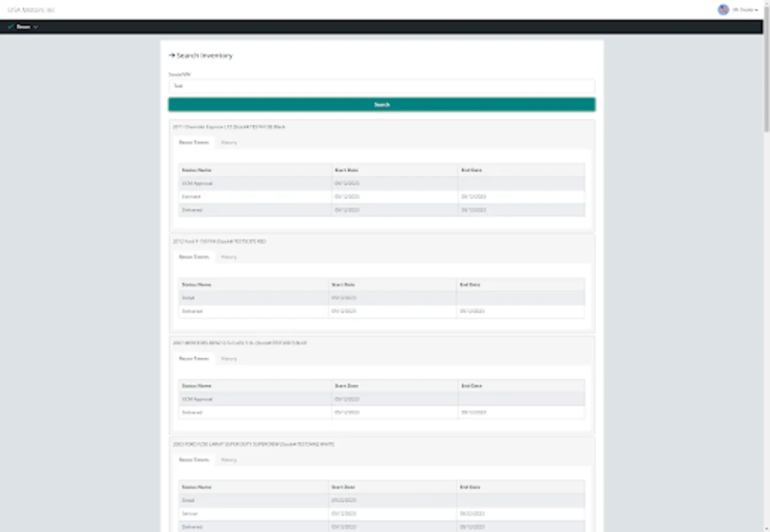
Task: Click Estimate end date in Equinox table
Action: [474, 196]
